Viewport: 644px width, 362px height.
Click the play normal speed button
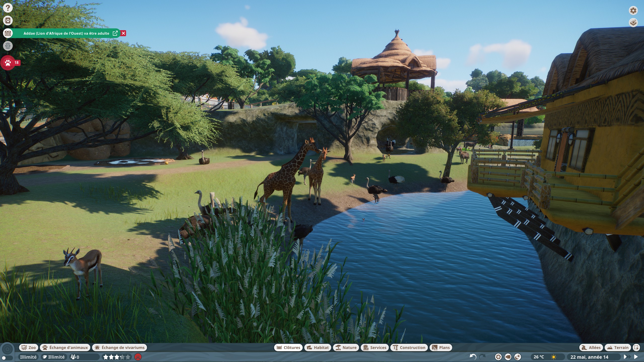click(x=636, y=357)
